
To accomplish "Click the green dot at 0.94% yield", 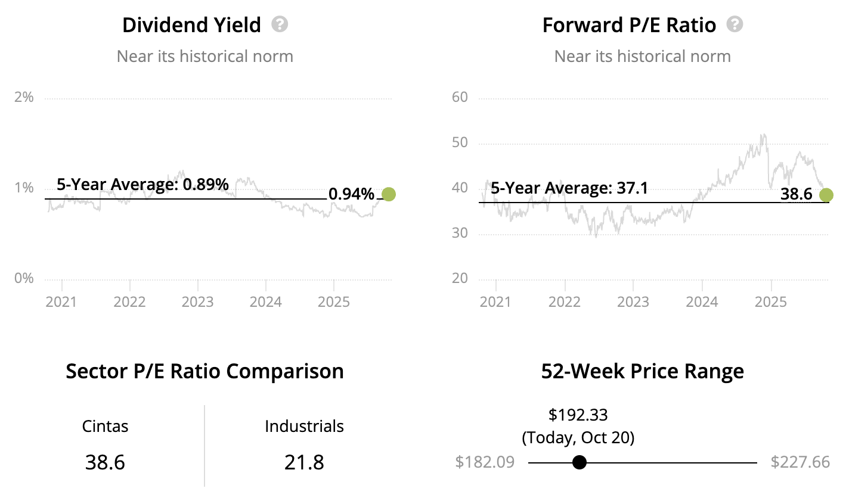I will [x=389, y=194].
